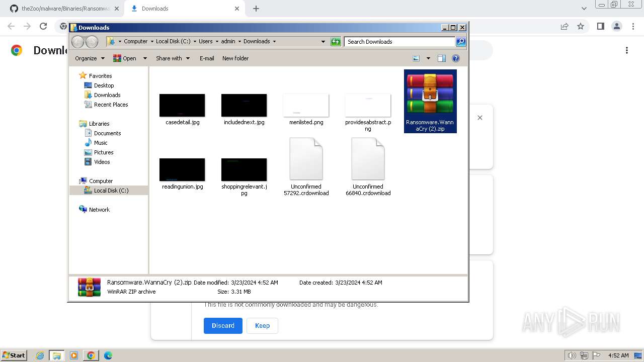Click the green Refresh address bar button
The height and width of the screenshot is (362, 644).
pos(336,42)
